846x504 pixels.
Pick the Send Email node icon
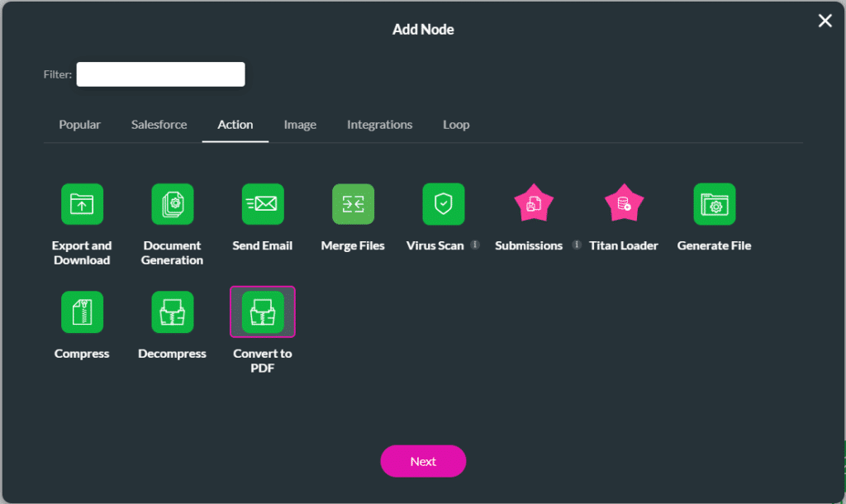pos(263,204)
